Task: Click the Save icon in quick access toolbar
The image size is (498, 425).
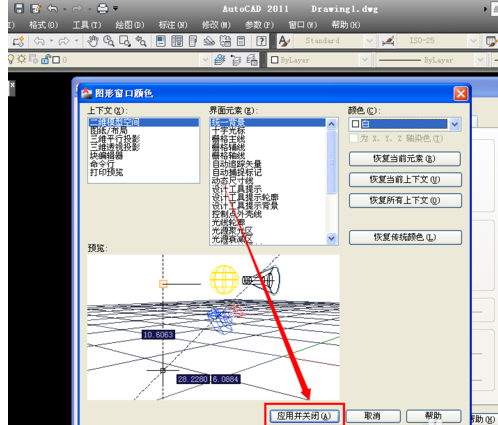Action: point(19,8)
